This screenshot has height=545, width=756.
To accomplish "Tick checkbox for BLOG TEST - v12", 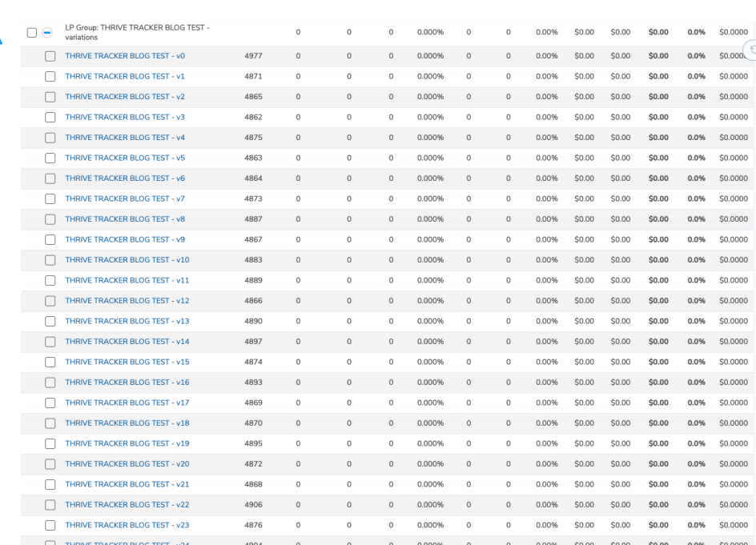I will [50, 301].
